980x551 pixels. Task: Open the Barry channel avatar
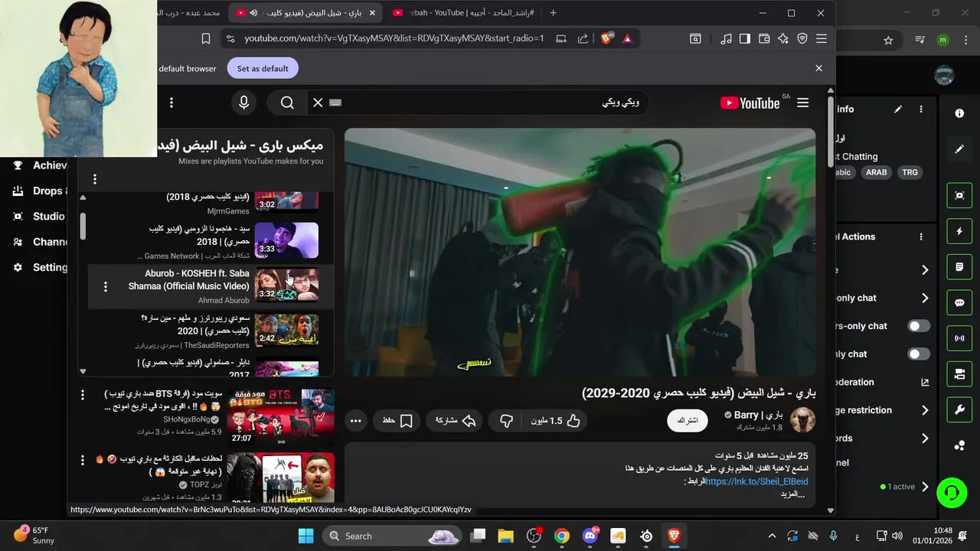(x=802, y=420)
